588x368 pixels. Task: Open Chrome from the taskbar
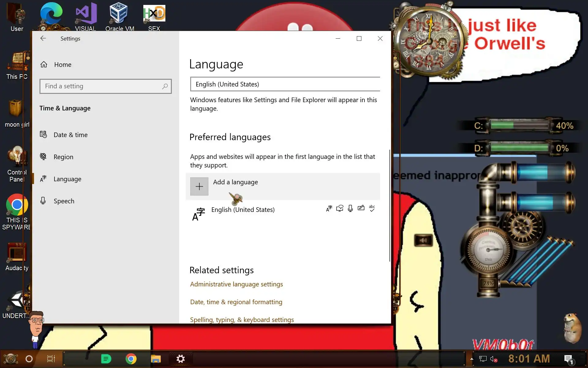click(x=131, y=359)
